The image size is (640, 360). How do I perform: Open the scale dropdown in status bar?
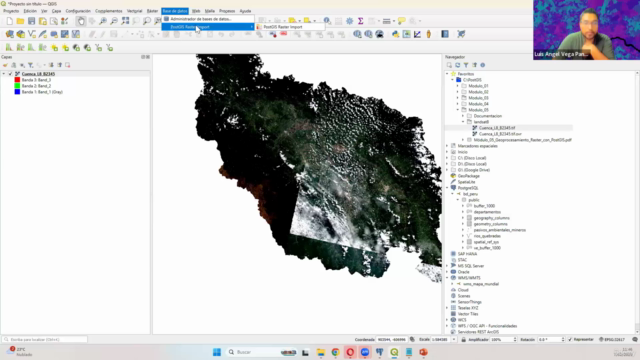[453, 340]
